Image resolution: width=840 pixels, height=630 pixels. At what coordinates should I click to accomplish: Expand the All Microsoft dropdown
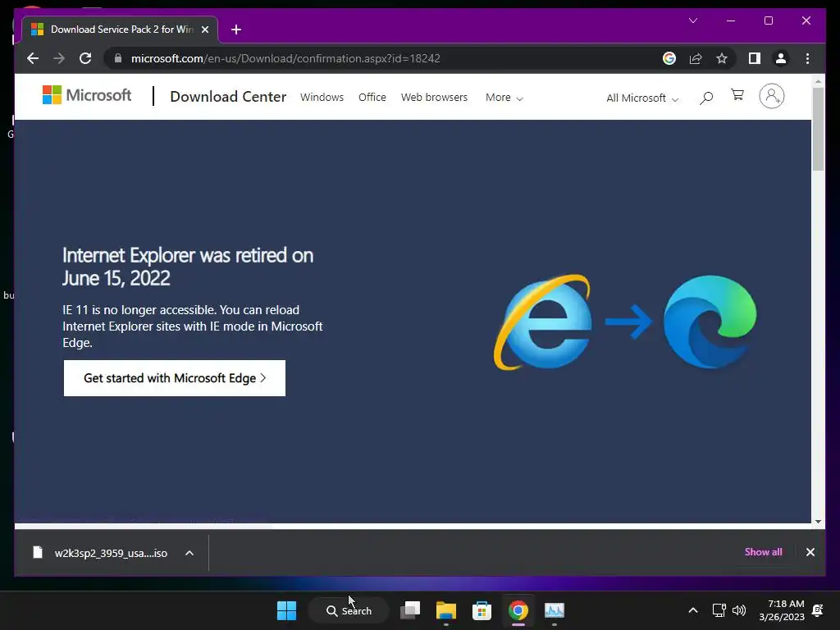coord(641,98)
